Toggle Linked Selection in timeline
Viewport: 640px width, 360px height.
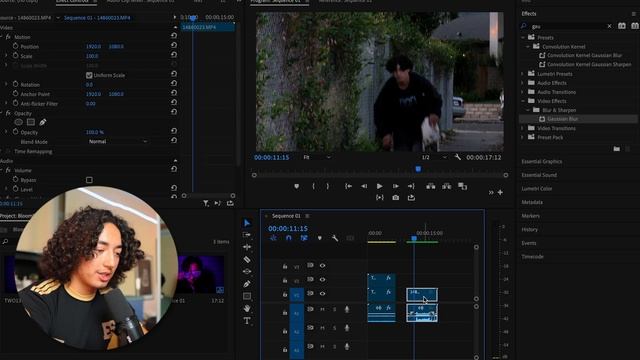pos(304,238)
